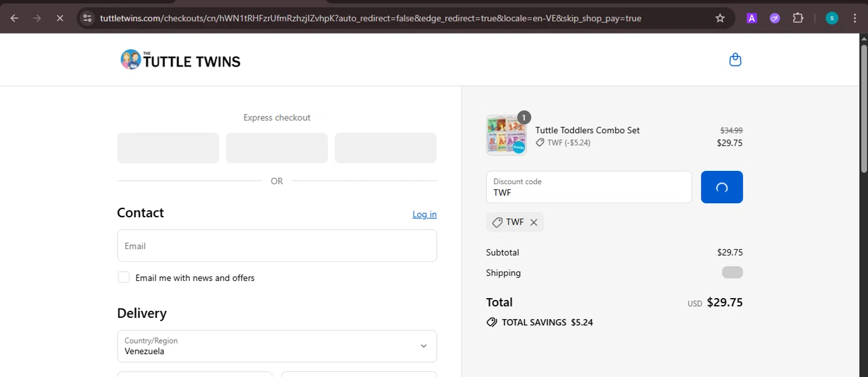868x377 pixels.
Task: Click the Total Savings tag icon
Action: tap(492, 323)
